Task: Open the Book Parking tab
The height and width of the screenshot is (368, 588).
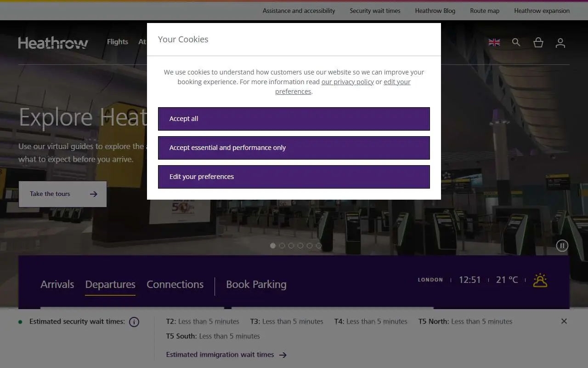Action: (x=256, y=284)
